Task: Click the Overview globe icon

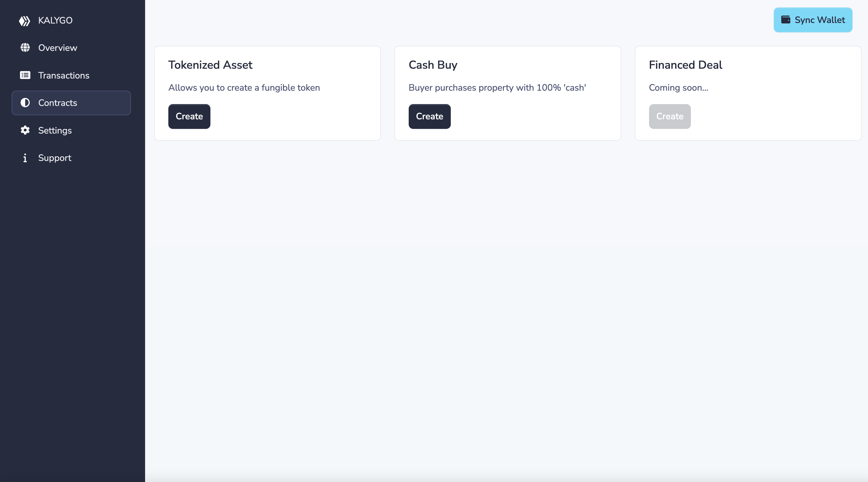Action: [25, 48]
